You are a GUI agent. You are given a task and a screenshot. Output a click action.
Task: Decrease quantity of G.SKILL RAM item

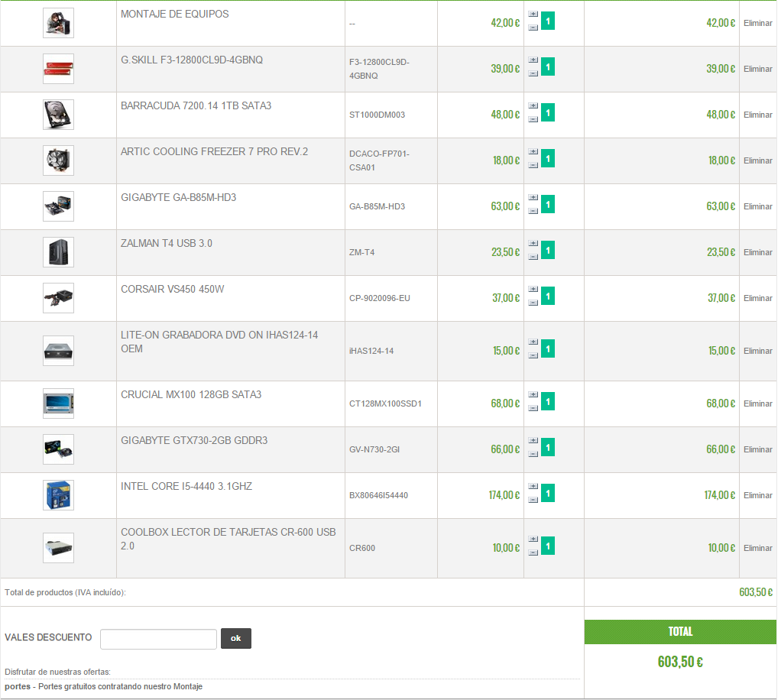coord(533,73)
